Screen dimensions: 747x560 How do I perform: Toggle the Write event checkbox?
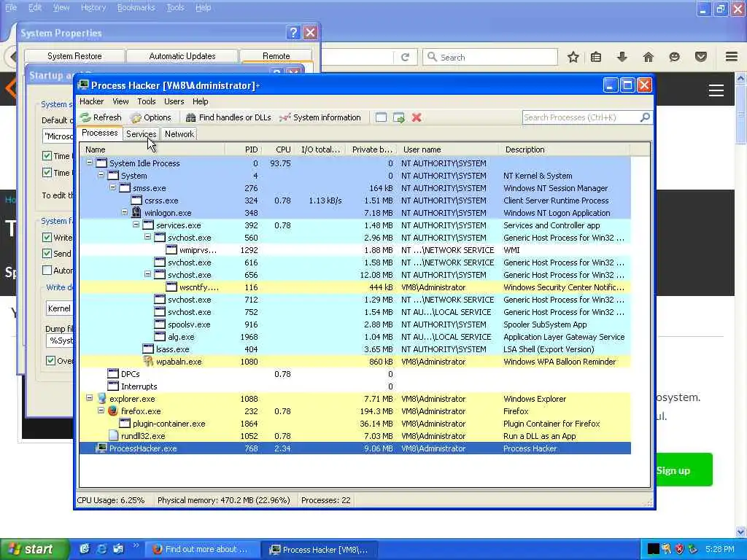(x=47, y=237)
